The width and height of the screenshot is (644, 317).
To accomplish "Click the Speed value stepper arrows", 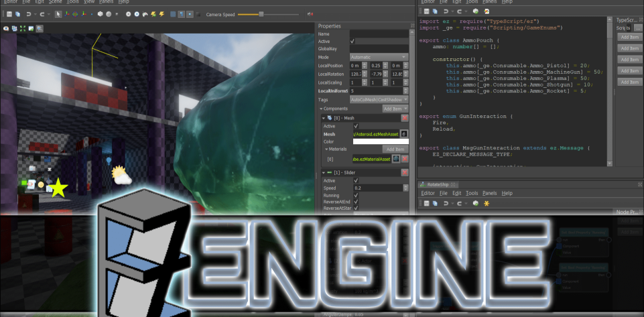I will [406, 188].
